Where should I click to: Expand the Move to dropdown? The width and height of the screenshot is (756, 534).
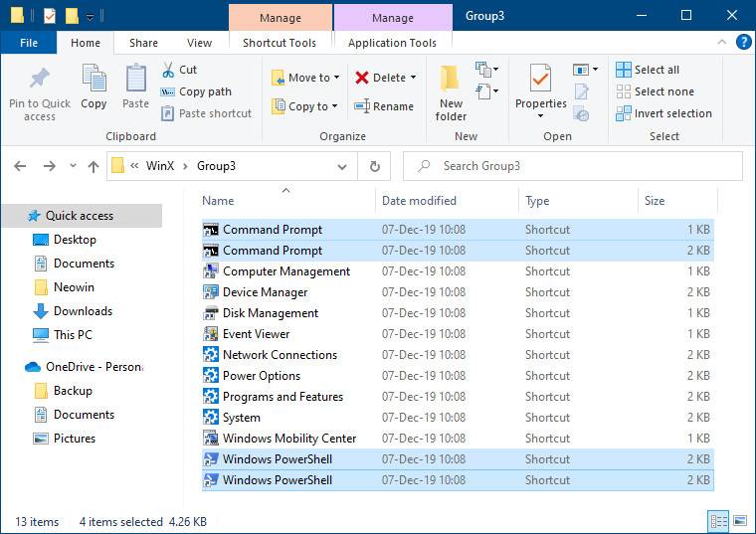click(336, 78)
